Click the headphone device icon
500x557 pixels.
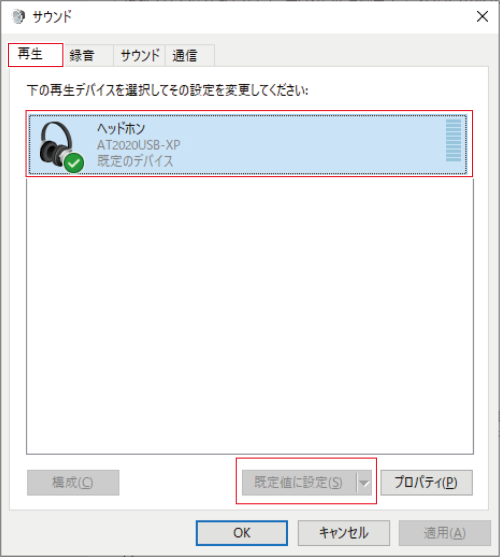coord(57,145)
